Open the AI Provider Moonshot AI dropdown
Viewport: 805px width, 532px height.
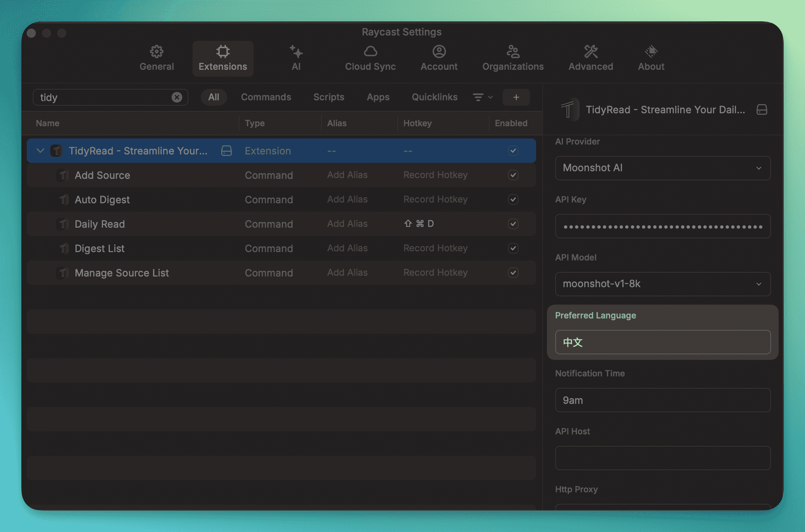tap(662, 168)
